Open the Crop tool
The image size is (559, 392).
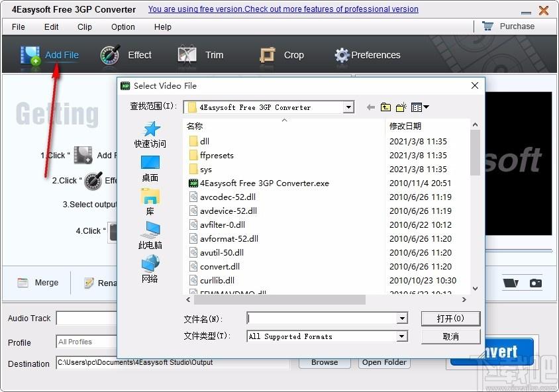pyautogui.click(x=281, y=55)
